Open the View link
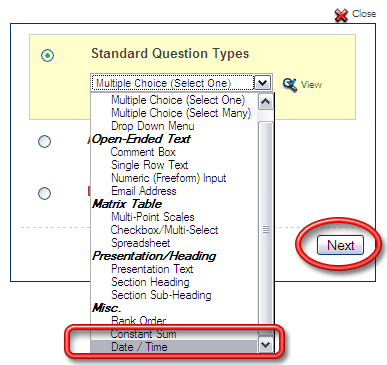 311,85
